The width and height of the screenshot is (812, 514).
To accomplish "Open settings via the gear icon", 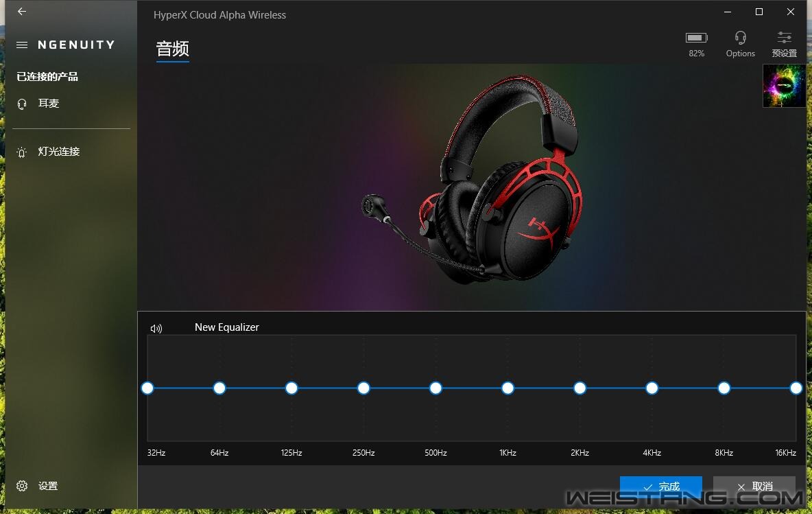I will 22,485.
